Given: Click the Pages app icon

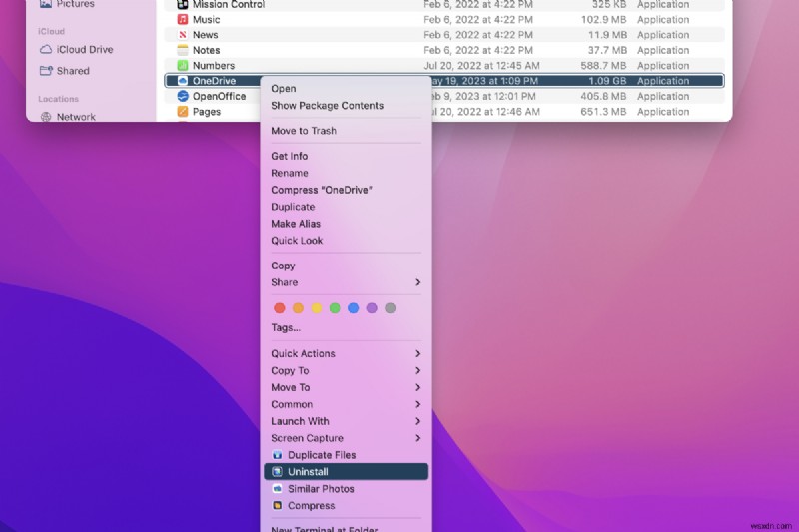Looking at the screenshot, I should [x=183, y=111].
